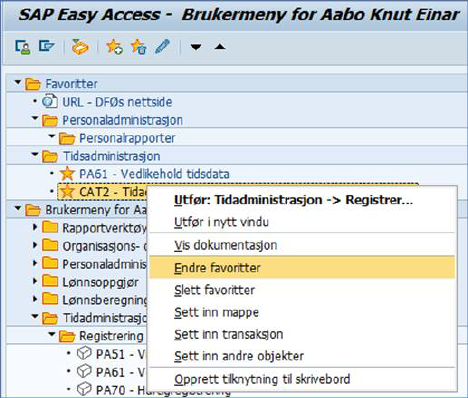
Task: Select Opprett tilknytning til skrivebord
Action: pos(302,379)
